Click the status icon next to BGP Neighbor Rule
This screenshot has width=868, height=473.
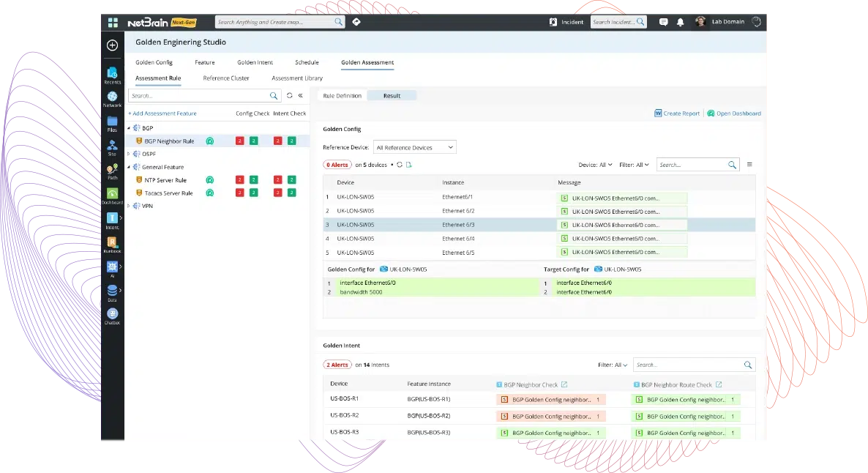point(210,141)
